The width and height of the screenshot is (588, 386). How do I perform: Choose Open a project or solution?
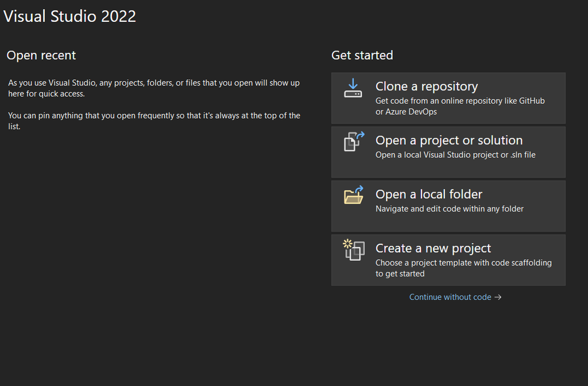coord(448,152)
